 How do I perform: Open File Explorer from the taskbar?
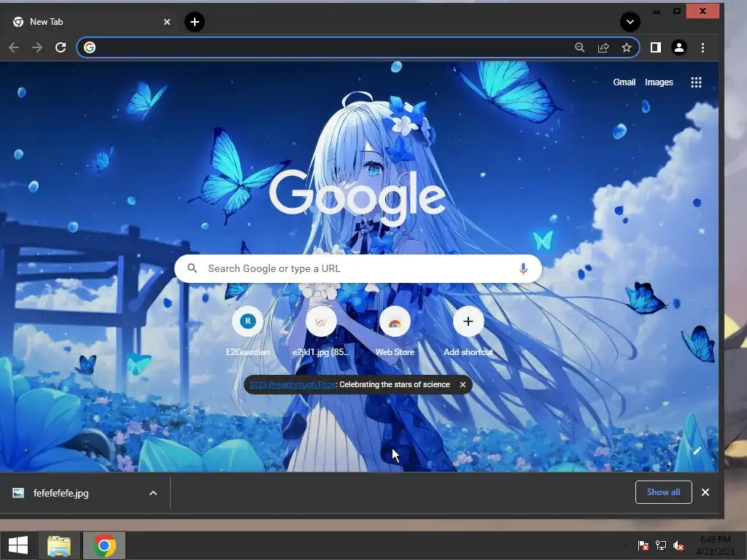click(x=59, y=545)
